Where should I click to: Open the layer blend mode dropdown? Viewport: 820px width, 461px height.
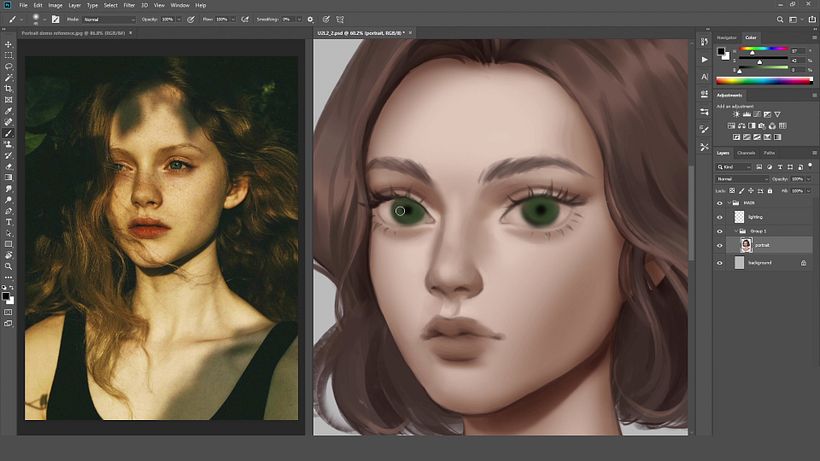(x=742, y=179)
